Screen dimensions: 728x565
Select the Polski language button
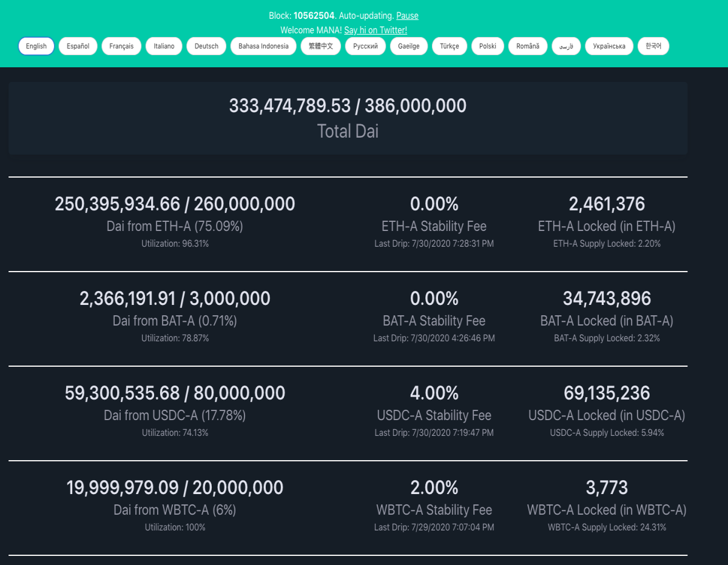pos(488,46)
